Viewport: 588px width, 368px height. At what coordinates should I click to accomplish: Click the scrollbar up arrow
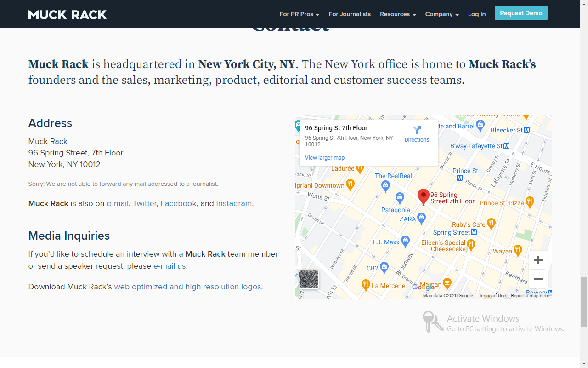(584, 4)
